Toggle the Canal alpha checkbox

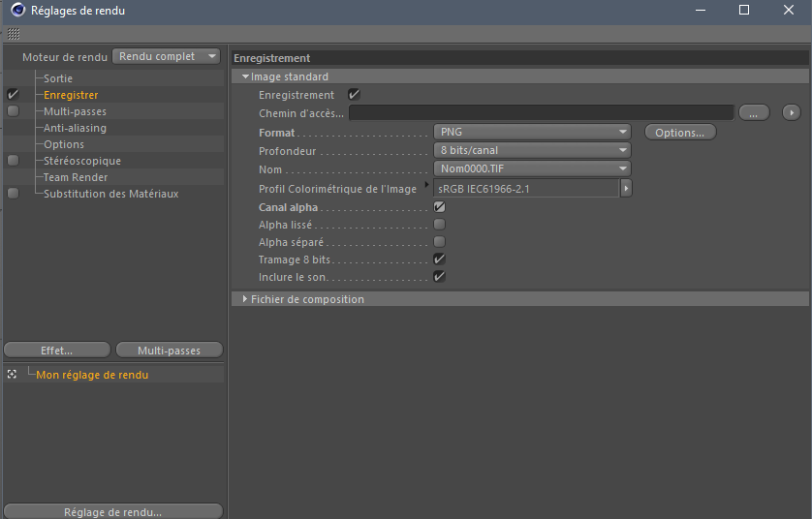point(439,207)
